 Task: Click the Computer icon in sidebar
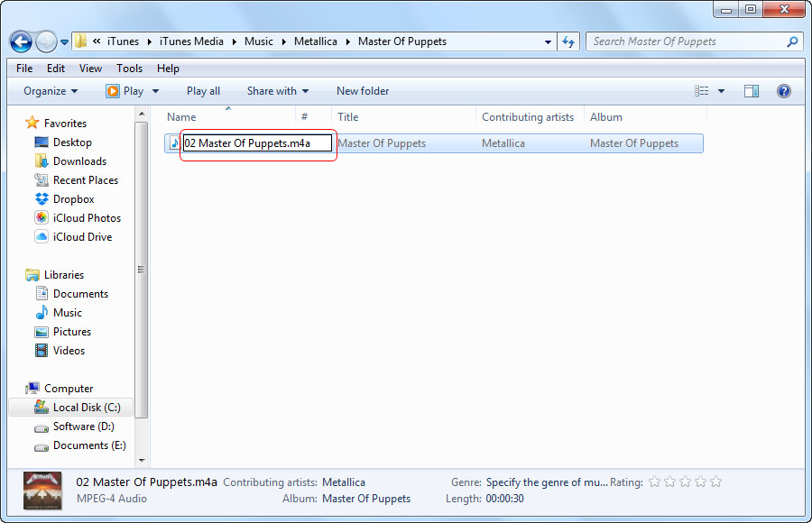click(32, 388)
